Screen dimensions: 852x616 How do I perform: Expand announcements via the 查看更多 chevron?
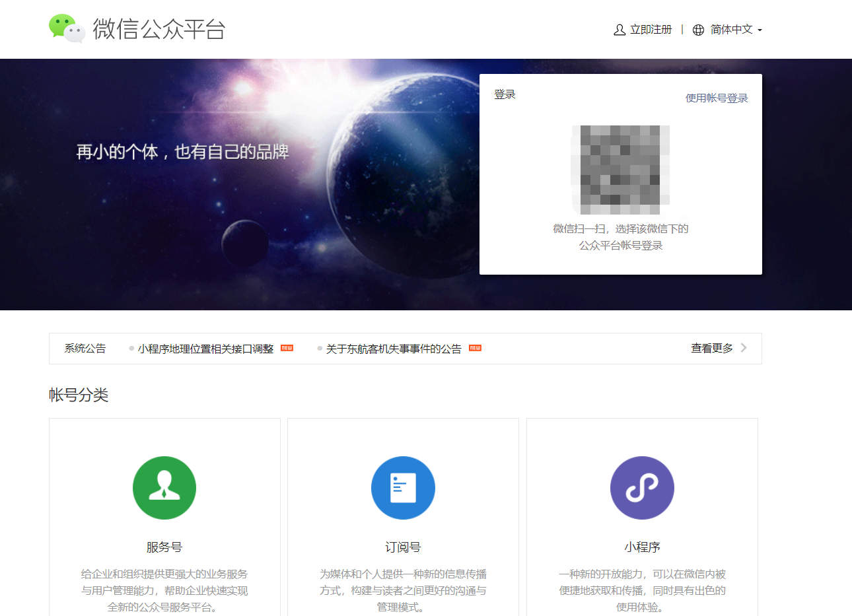744,348
